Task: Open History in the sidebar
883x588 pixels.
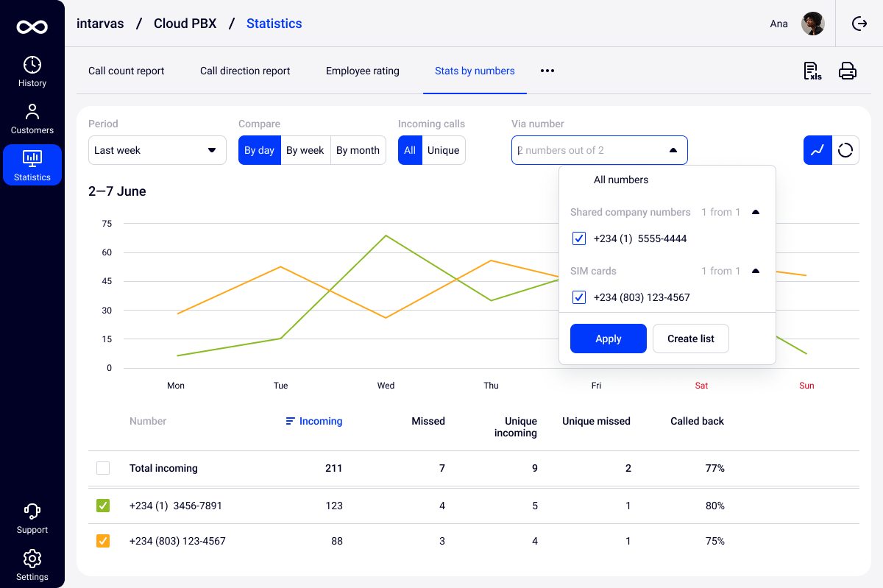Action: pyautogui.click(x=32, y=71)
